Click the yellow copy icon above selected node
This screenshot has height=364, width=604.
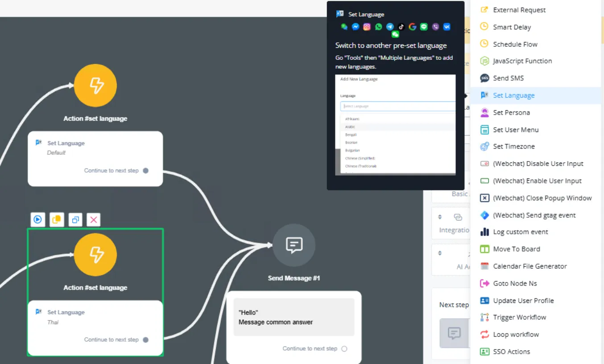[x=57, y=219]
